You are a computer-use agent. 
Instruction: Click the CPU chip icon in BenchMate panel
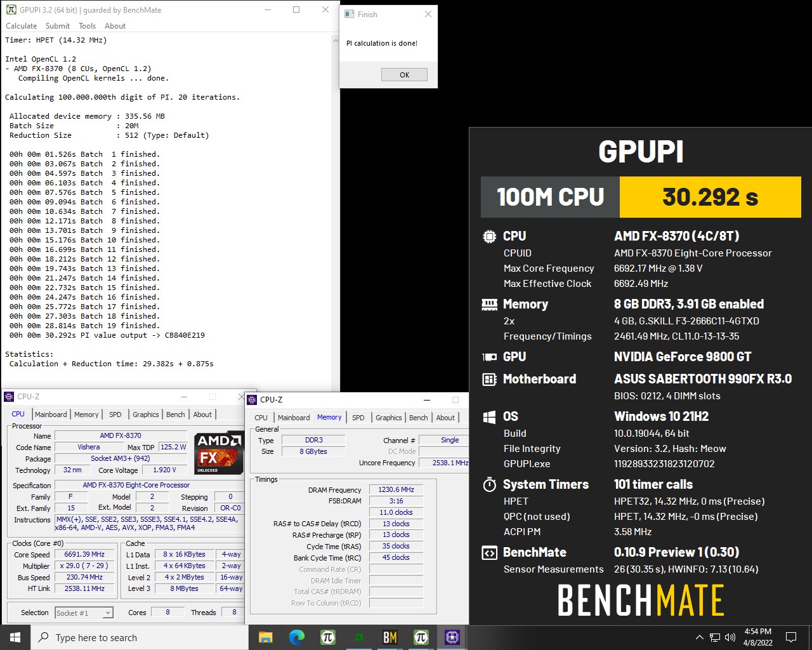tap(489, 236)
